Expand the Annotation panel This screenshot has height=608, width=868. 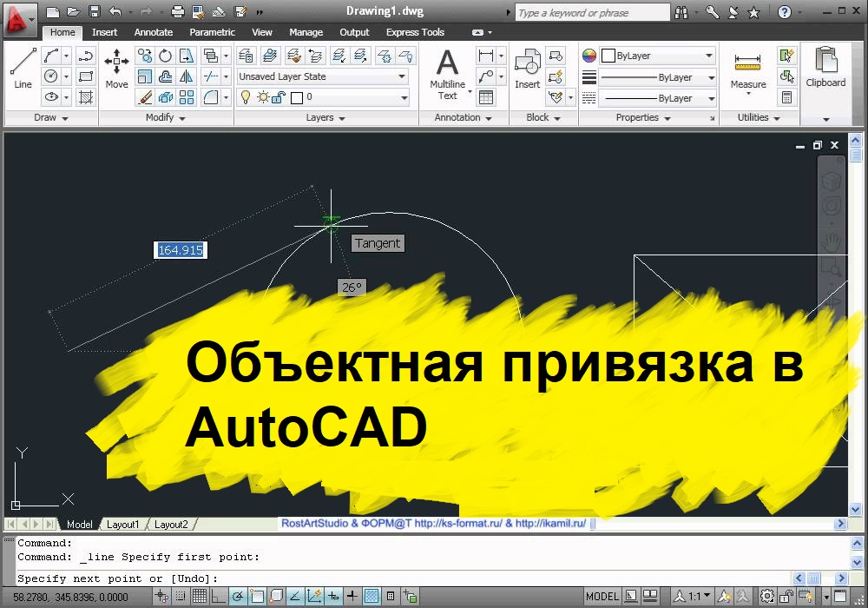[x=464, y=117]
